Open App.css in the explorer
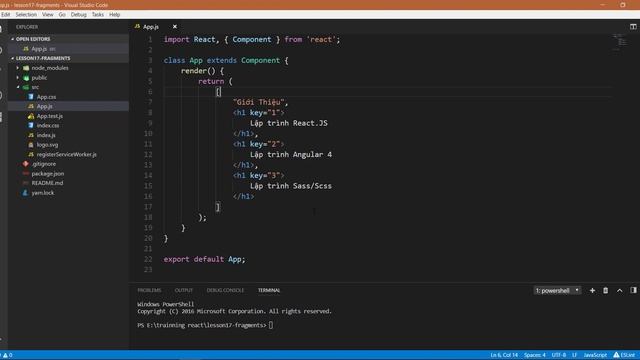Image resolution: width=640 pixels, height=360 pixels. (46, 97)
